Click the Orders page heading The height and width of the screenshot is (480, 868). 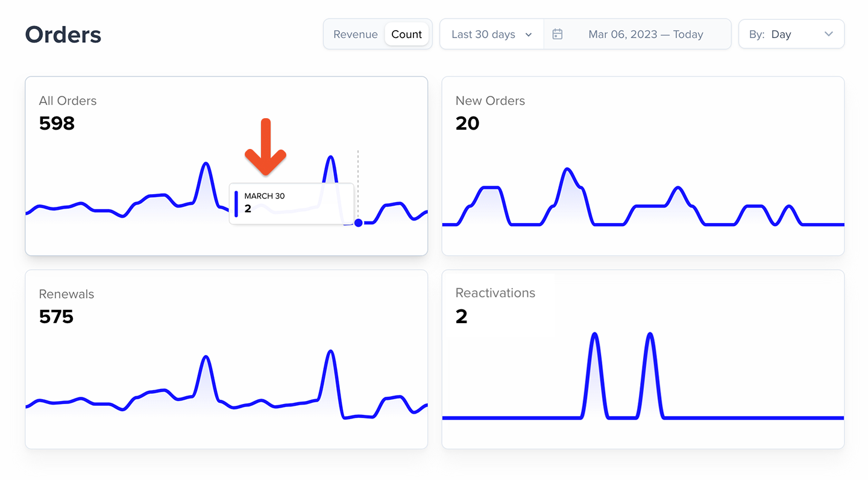click(x=63, y=35)
